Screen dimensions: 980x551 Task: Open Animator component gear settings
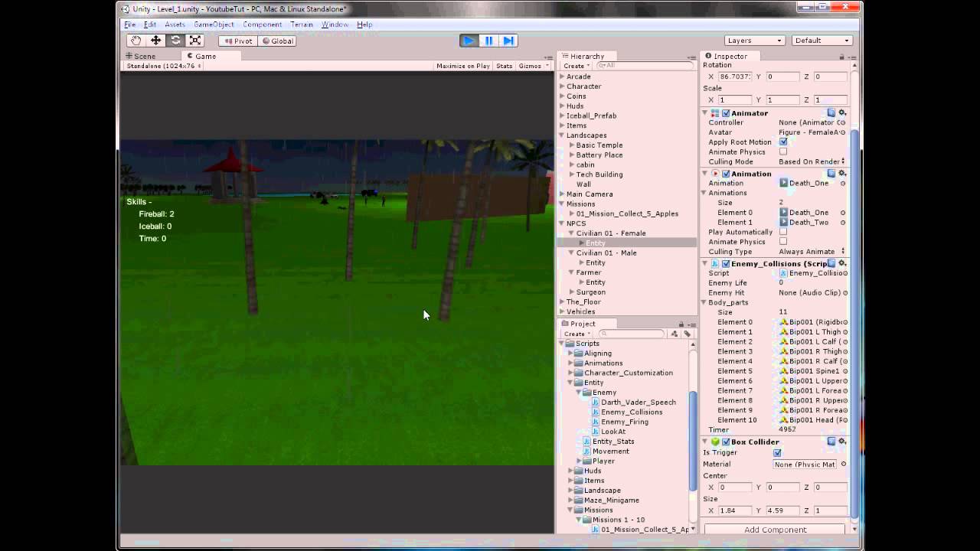[842, 112]
